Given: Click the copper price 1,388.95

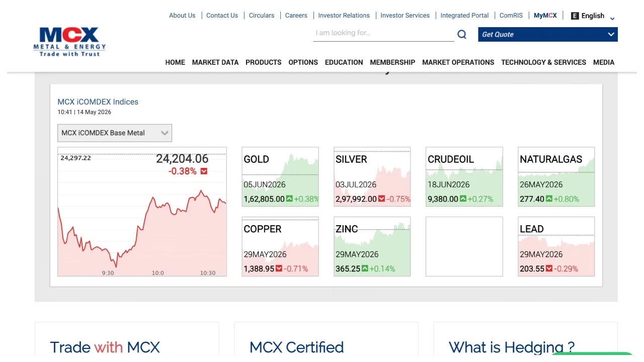Looking at the screenshot, I should (259, 269).
